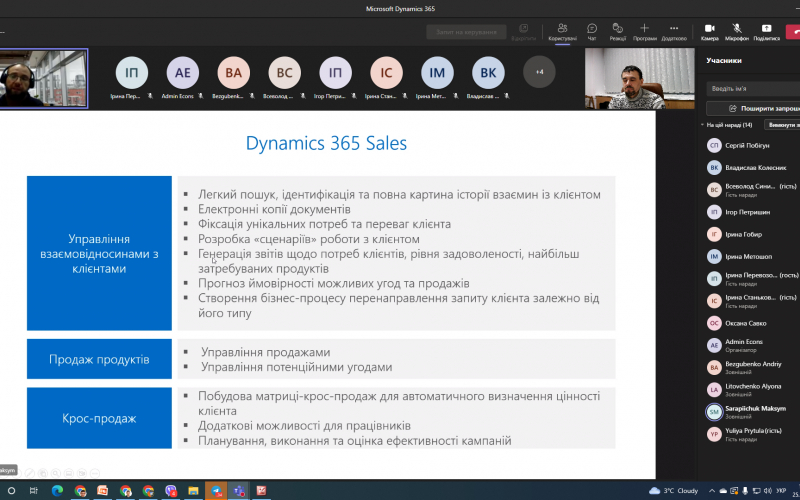800x500 pixels.
Task: Switch to Microsoft Teams taskbar icon
Action: 238,491
